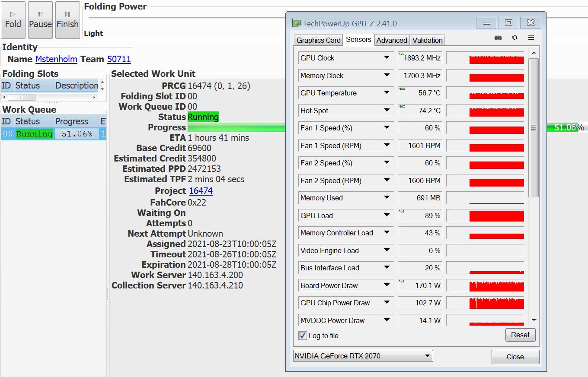Click the GPU-Z refresh icon
This screenshot has width=588, height=377.
514,38
